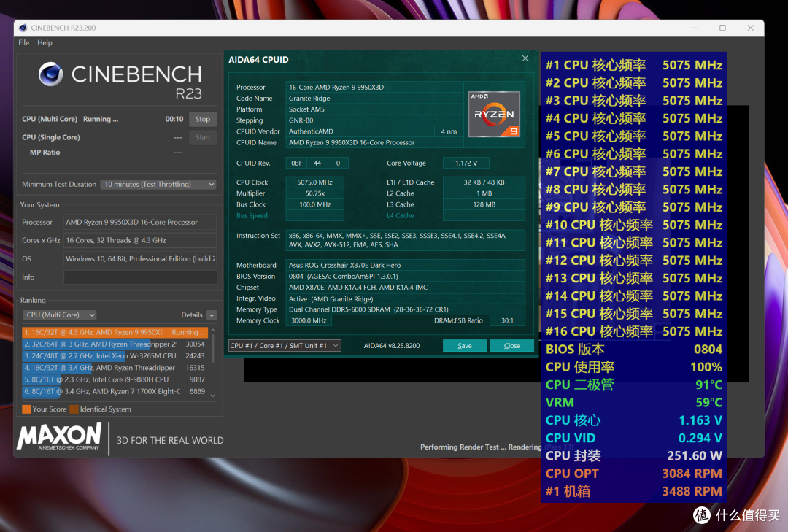Close AIDA64 CPUID with the X icon

(x=525, y=58)
